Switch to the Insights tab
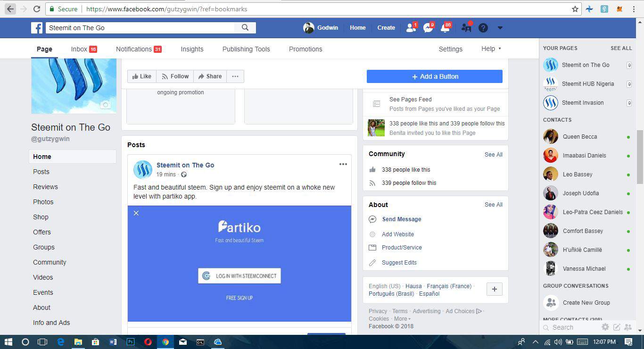The image size is (644, 349). coord(192,49)
